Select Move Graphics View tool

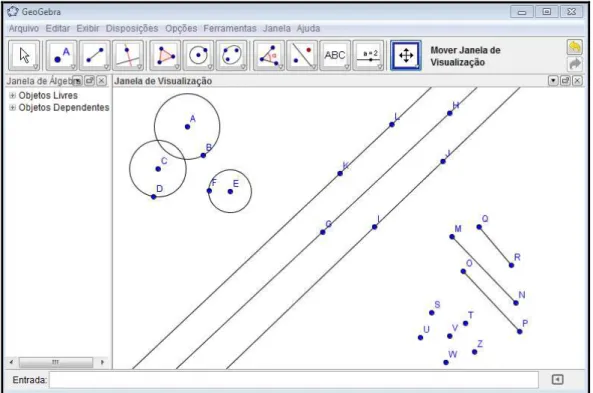[x=406, y=56]
